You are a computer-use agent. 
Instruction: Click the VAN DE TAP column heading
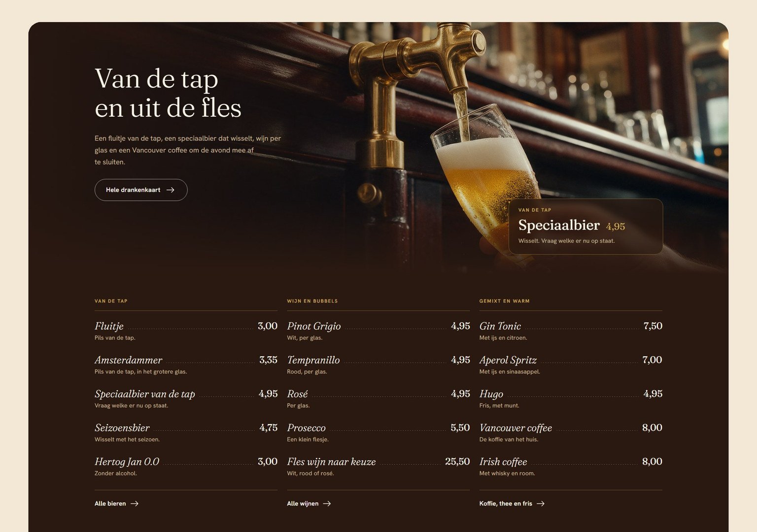click(x=111, y=301)
